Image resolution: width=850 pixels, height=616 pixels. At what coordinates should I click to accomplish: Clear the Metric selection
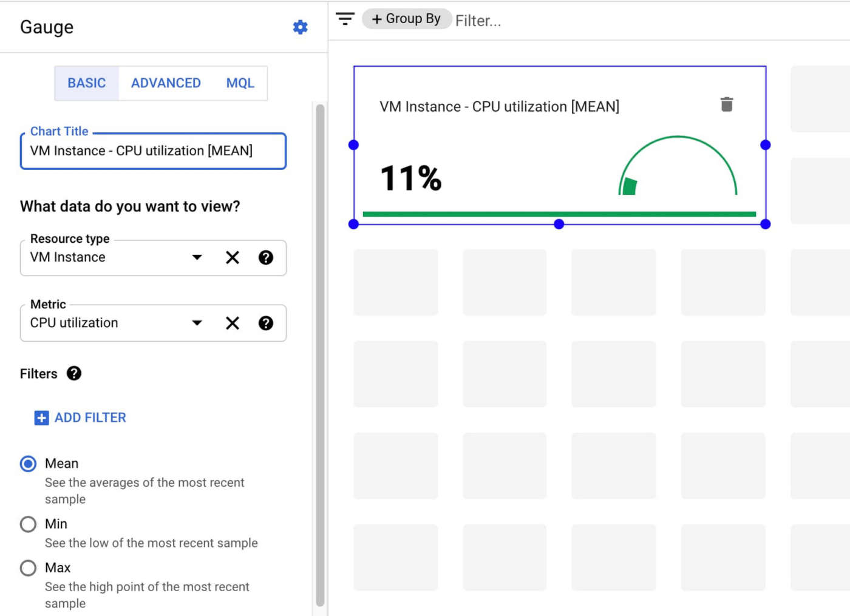233,323
